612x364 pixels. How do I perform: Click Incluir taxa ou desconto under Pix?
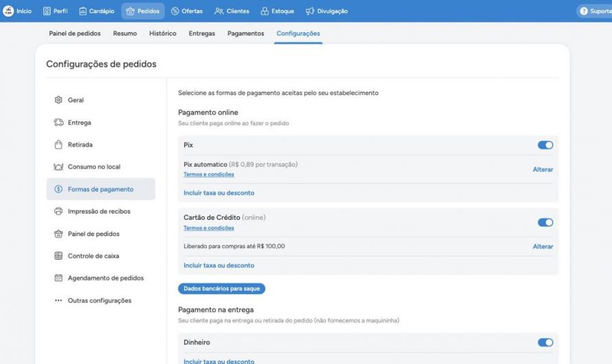click(x=219, y=193)
